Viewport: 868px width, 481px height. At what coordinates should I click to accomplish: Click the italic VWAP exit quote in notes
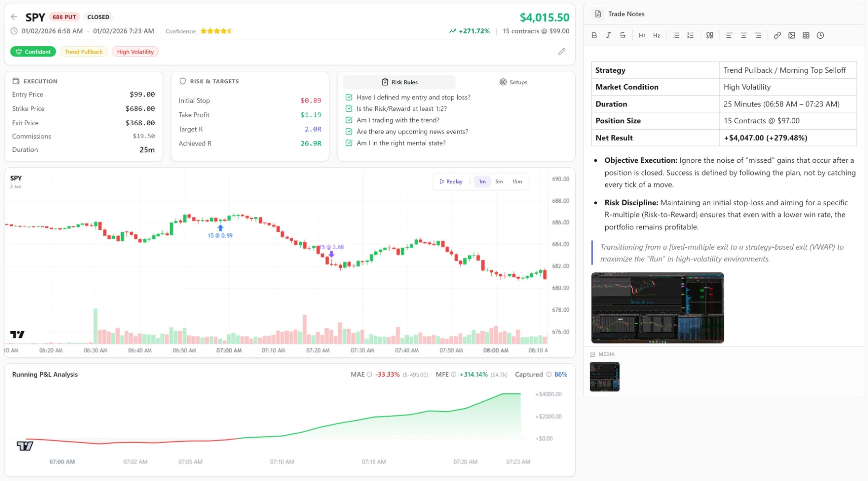pyautogui.click(x=722, y=253)
